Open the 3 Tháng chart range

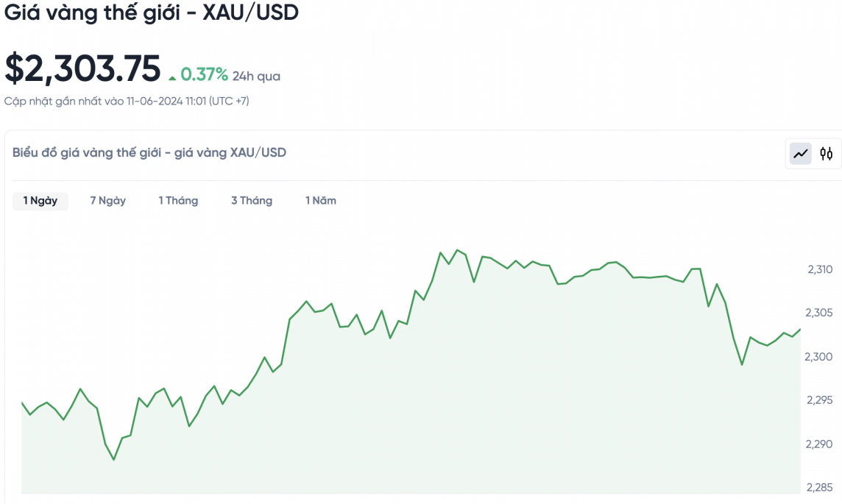(252, 201)
